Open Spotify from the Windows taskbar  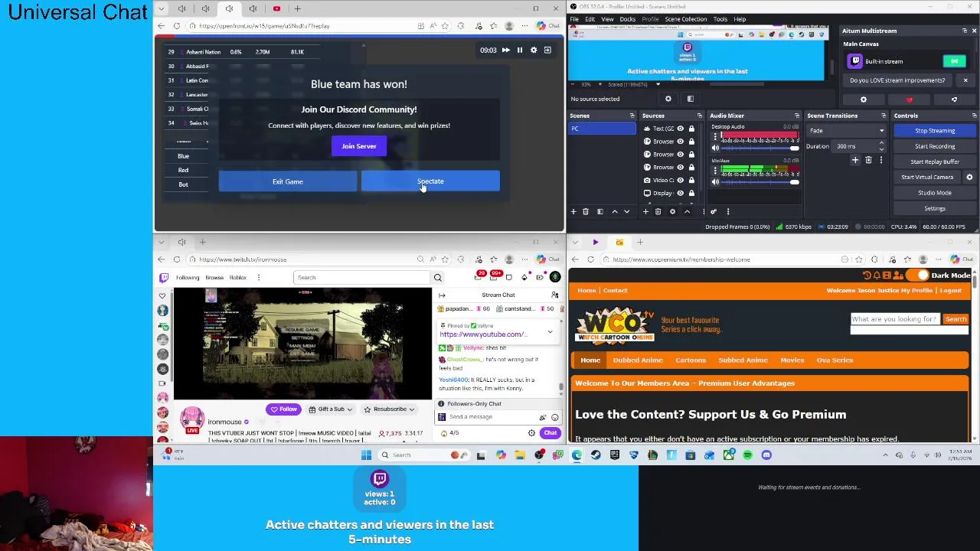(747, 455)
